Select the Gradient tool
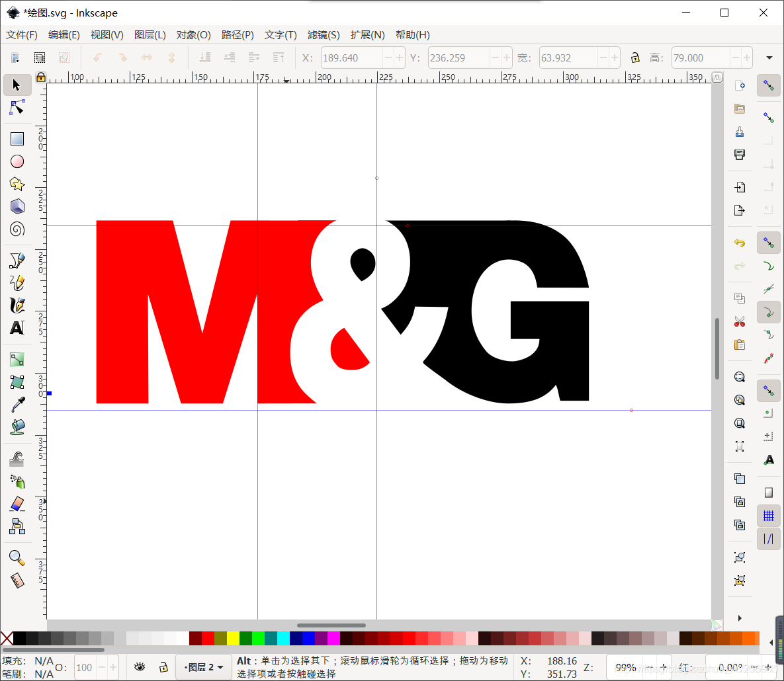The height and width of the screenshot is (681, 784). [17, 360]
